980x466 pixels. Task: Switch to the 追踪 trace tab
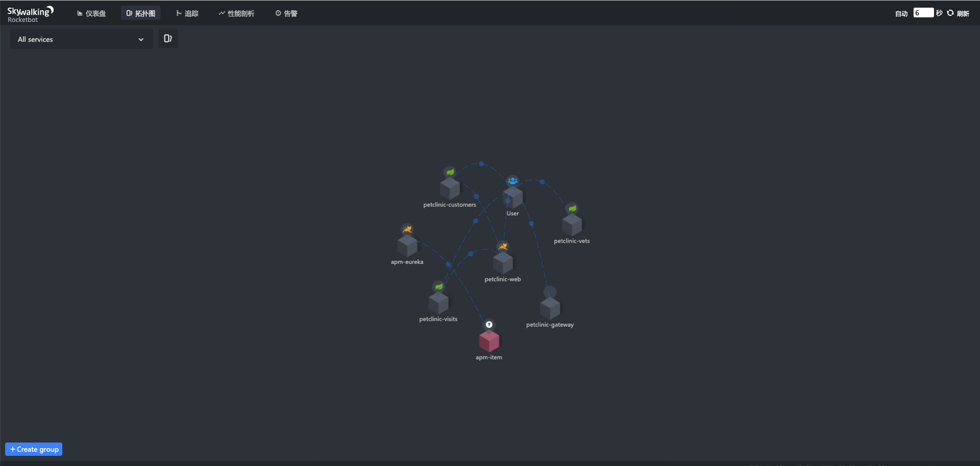point(187,13)
